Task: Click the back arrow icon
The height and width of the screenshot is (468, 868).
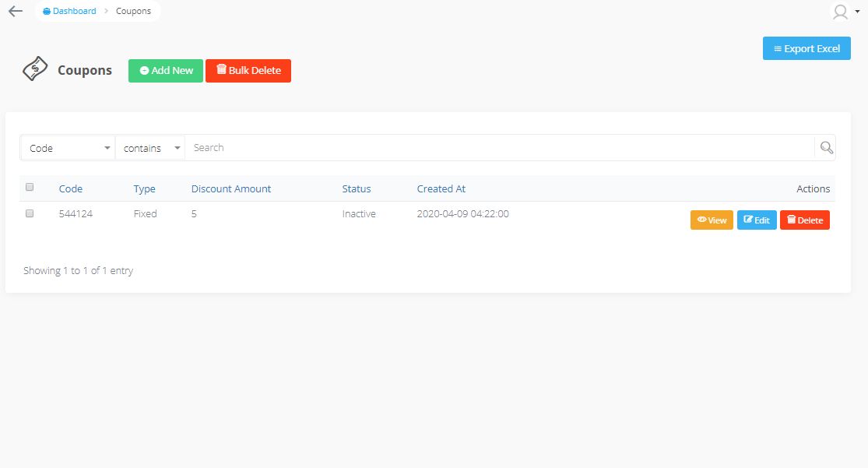Action: [16, 11]
